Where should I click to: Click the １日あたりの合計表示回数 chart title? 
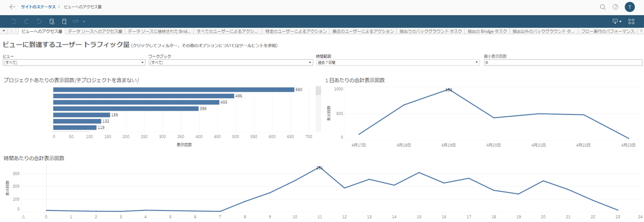pyautogui.click(x=355, y=80)
